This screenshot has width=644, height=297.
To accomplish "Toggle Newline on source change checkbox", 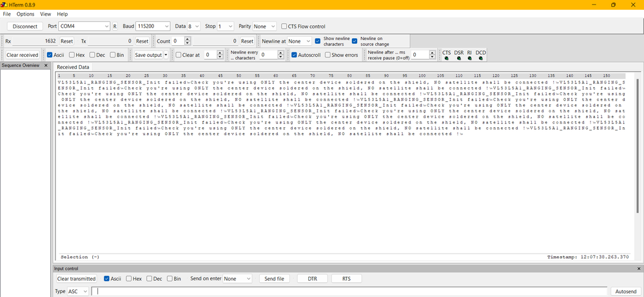I will [x=355, y=41].
